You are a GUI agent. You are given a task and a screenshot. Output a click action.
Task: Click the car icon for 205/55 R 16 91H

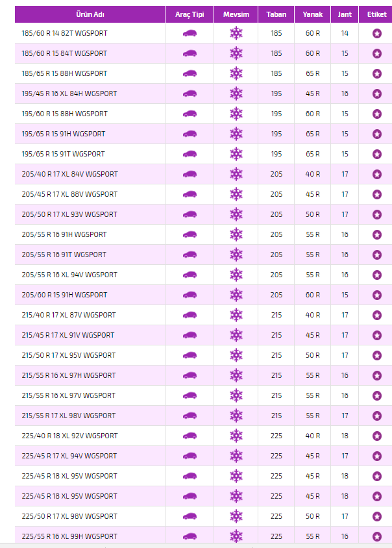(x=189, y=235)
